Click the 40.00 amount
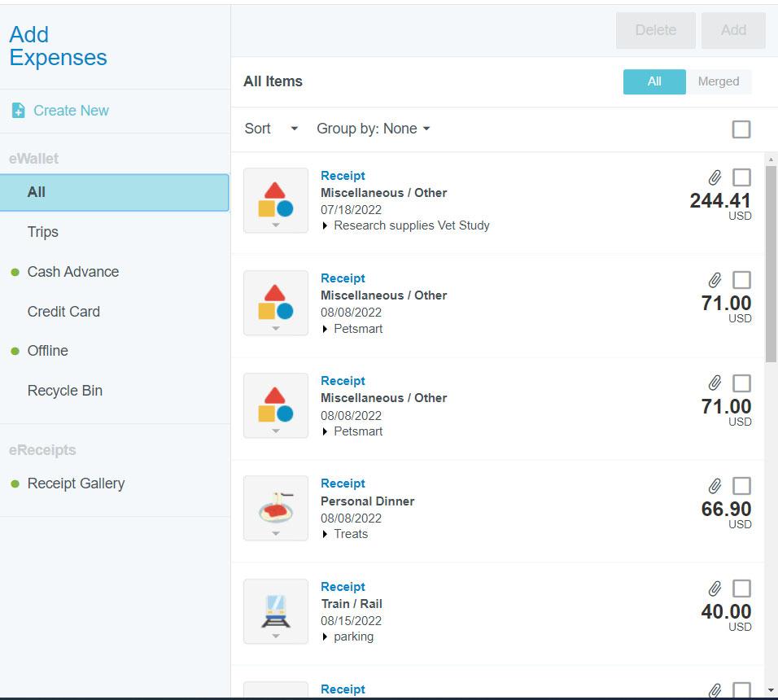 click(726, 612)
